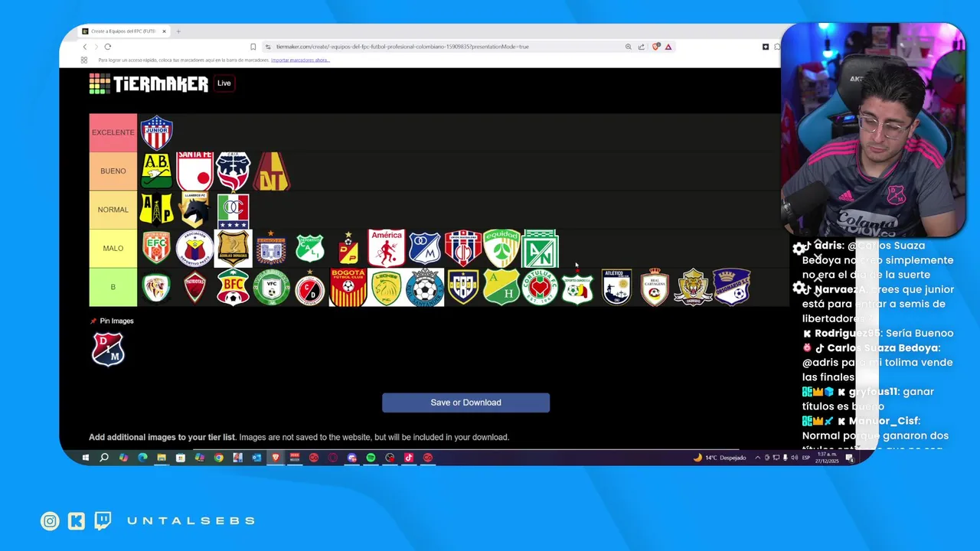Open the Windows Start menu
The width and height of the screenshot is (980, 551).
click(85, 458)
